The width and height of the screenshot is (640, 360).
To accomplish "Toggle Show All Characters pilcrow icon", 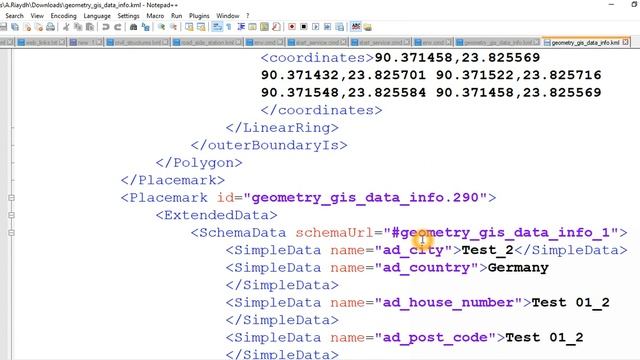I will point(229,27).
